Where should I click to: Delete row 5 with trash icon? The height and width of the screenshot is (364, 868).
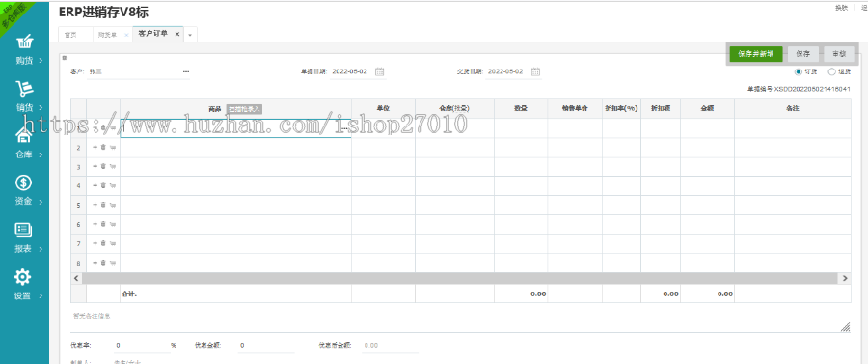coord(103,205)
